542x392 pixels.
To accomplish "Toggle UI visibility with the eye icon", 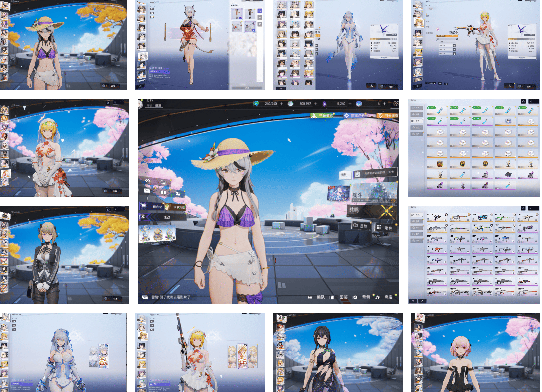I will 147,181.
